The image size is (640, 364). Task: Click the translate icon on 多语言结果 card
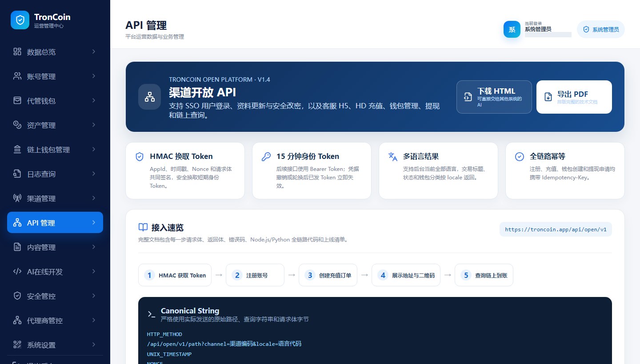click(392, 156)
